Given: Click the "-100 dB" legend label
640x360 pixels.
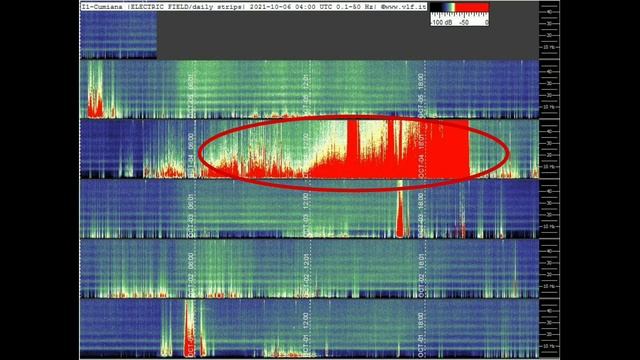Looking at the screenshot, I should [441, 22].
